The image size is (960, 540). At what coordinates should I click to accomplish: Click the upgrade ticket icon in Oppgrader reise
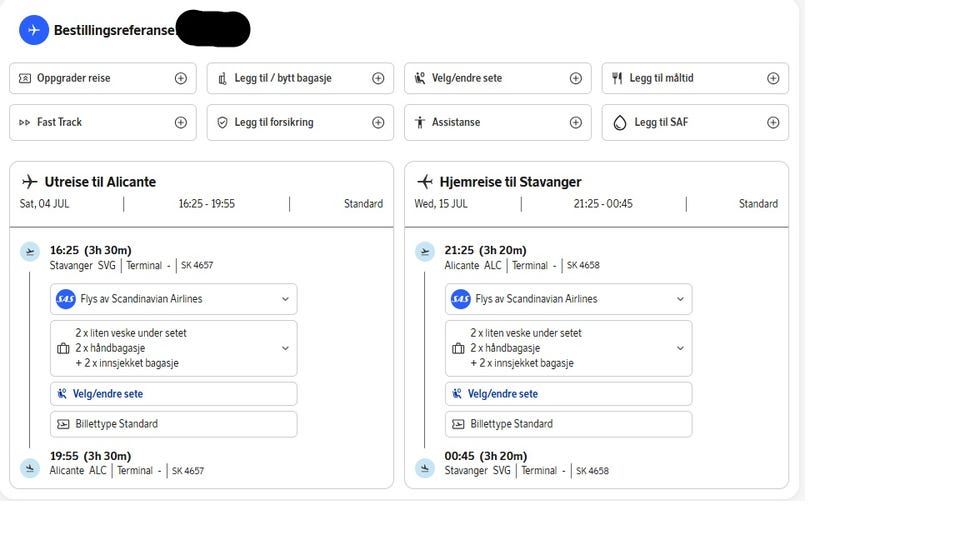click(24, 78)
